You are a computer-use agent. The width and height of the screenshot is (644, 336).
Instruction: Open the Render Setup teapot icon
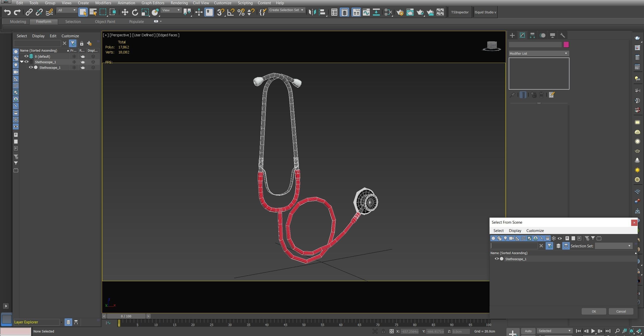coord(400,12)
